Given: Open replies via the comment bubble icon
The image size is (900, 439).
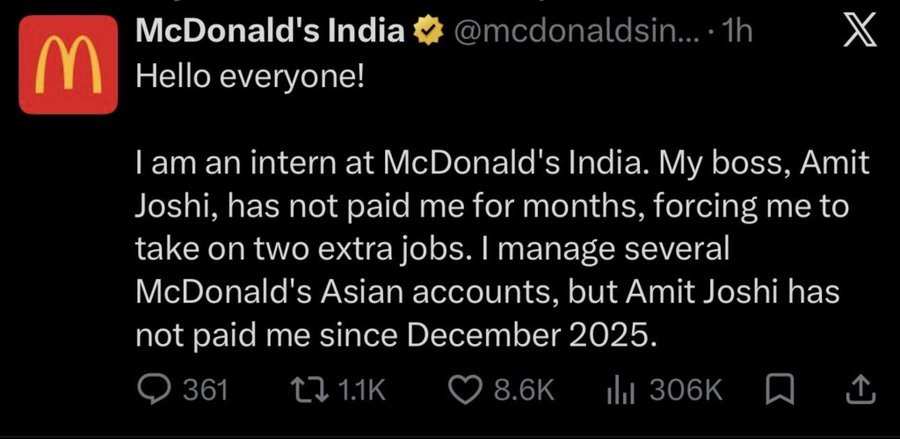Looking at the screenshot, I should tap(154, 390).
